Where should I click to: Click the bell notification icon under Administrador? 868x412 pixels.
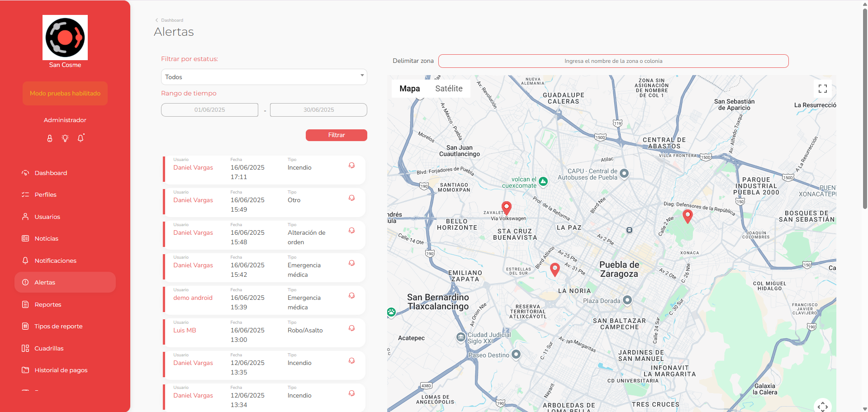(81, 138)
